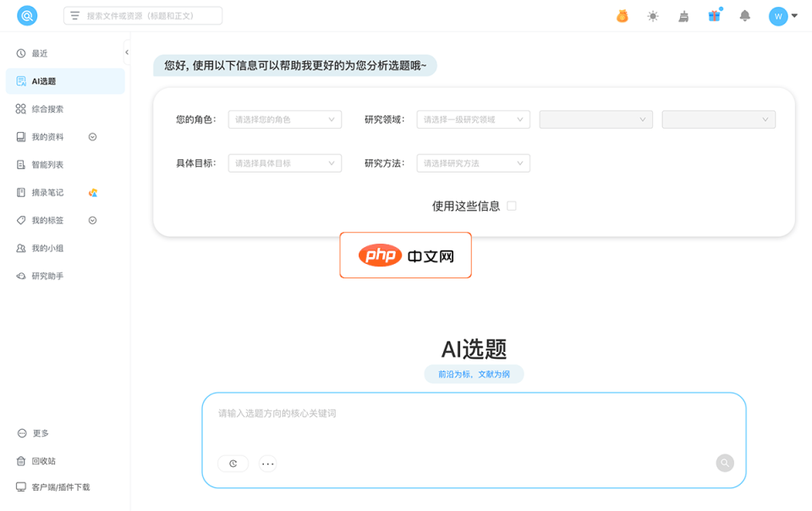The image size is (812, 511).
Task: Collapse the sidebar with arrow handle
Action: tap(127, 52)
